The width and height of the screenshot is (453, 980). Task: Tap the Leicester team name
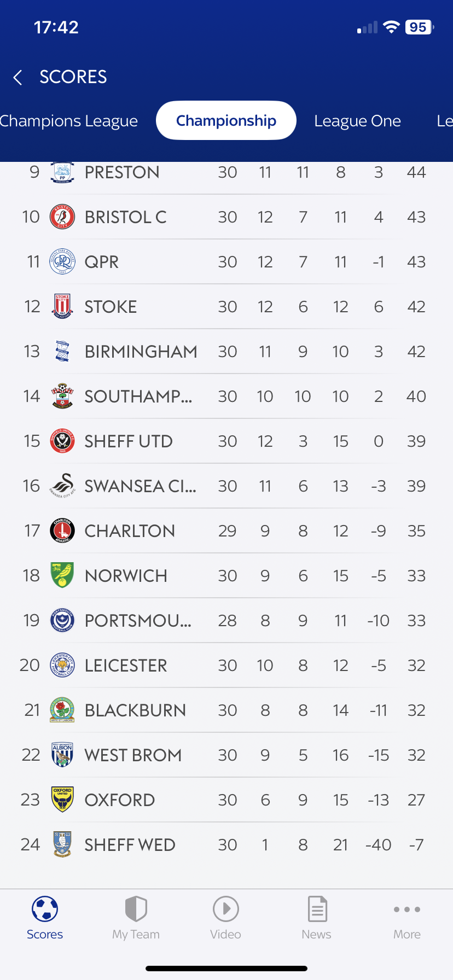126,666
